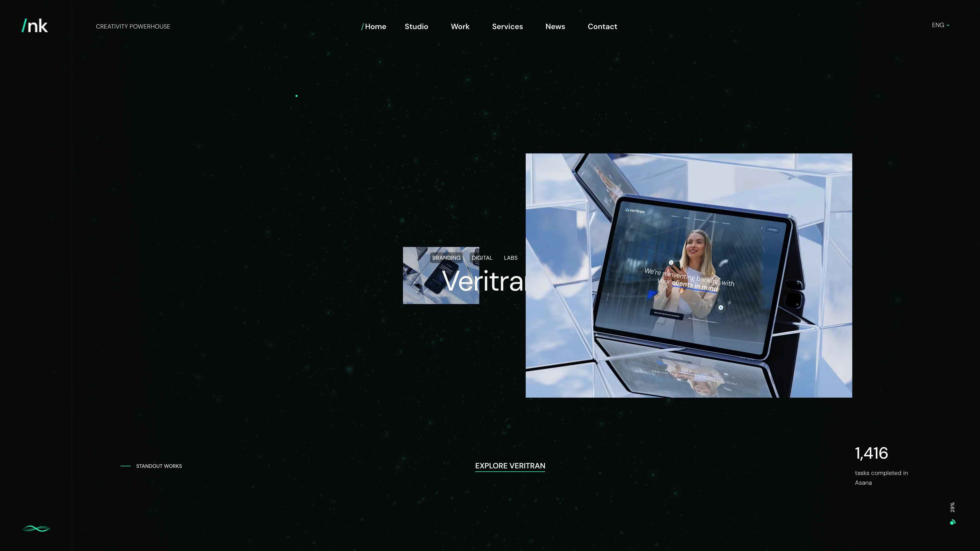Screen dimensions: 980x551
Task: Click the green wave icon at bottom left
Action: (x=36, y=529)
